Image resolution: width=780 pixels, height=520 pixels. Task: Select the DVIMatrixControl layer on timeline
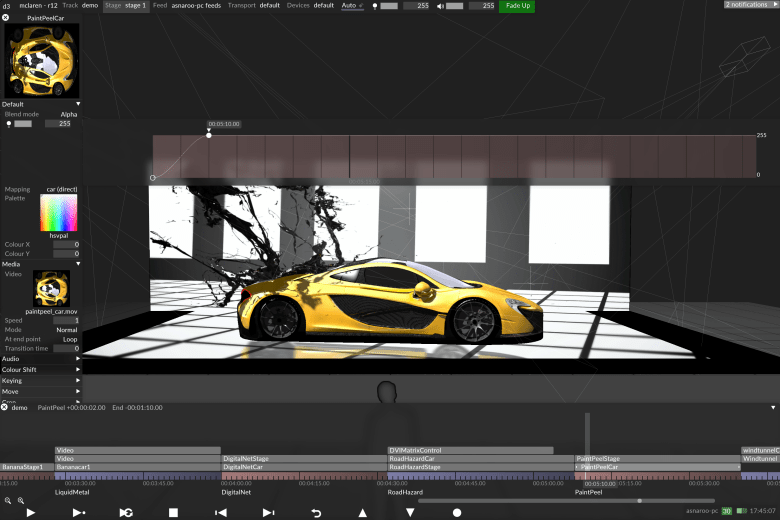click(x=471, y=450)
